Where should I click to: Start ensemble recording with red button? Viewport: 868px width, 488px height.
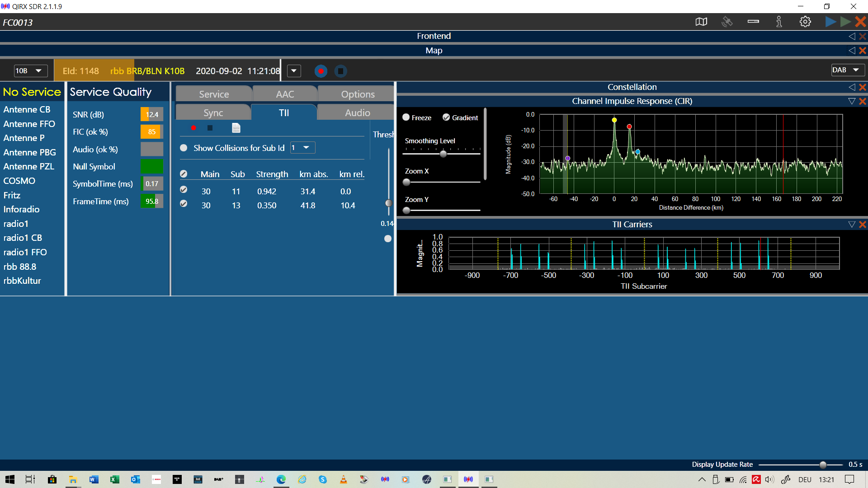321,71
